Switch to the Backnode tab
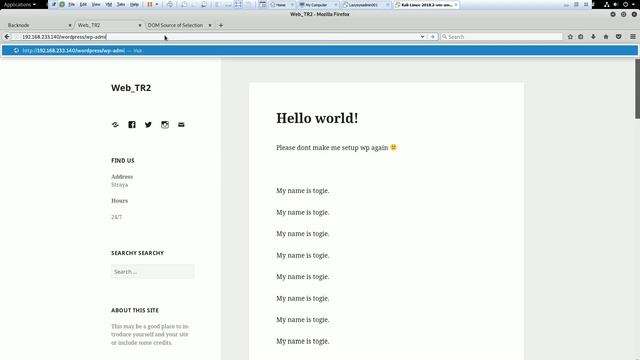 [37, 25]
